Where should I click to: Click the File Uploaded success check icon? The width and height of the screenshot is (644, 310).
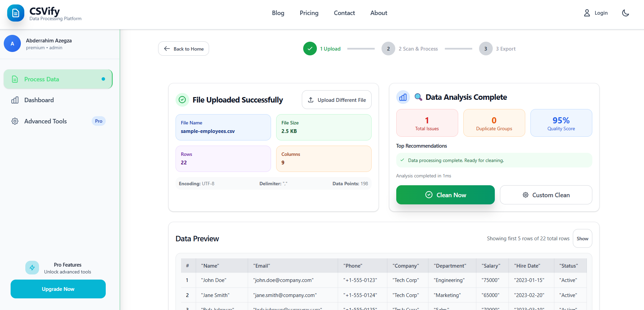182,100
